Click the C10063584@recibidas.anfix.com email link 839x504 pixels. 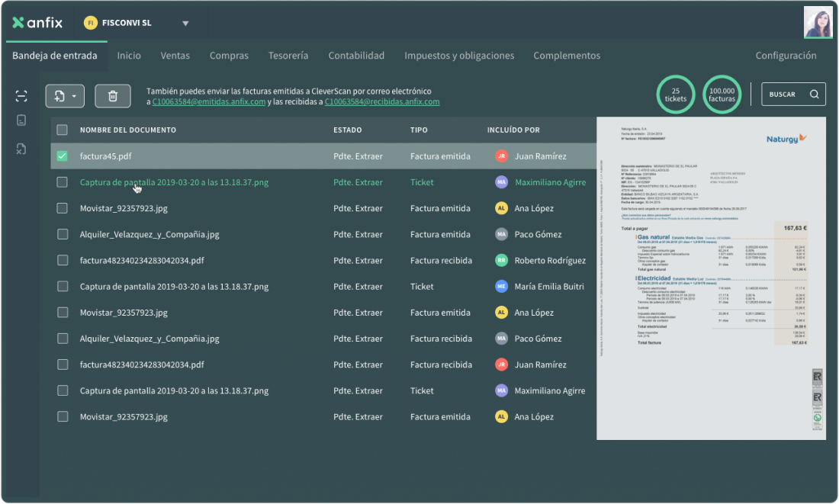coord(382,101)
